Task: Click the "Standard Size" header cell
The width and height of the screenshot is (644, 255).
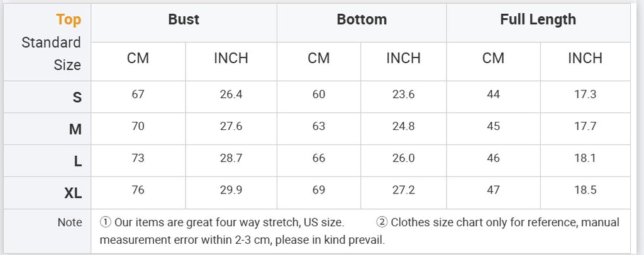Action: pos(52,53)
